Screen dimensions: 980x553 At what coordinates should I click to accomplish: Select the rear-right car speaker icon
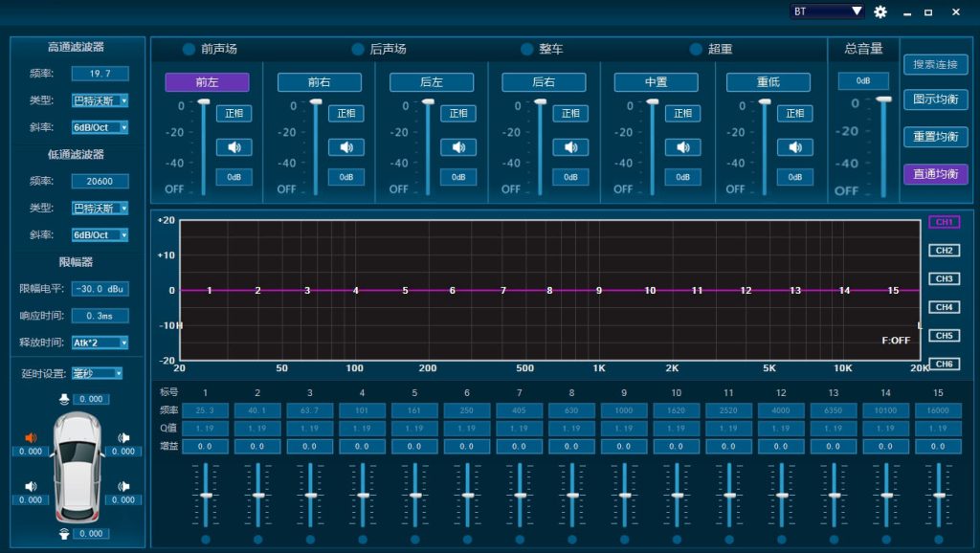123,486
